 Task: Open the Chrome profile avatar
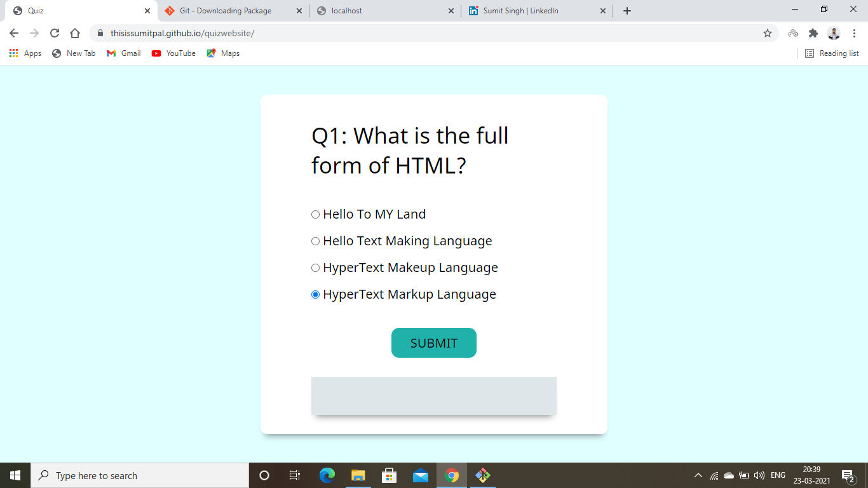click(834, 33)
